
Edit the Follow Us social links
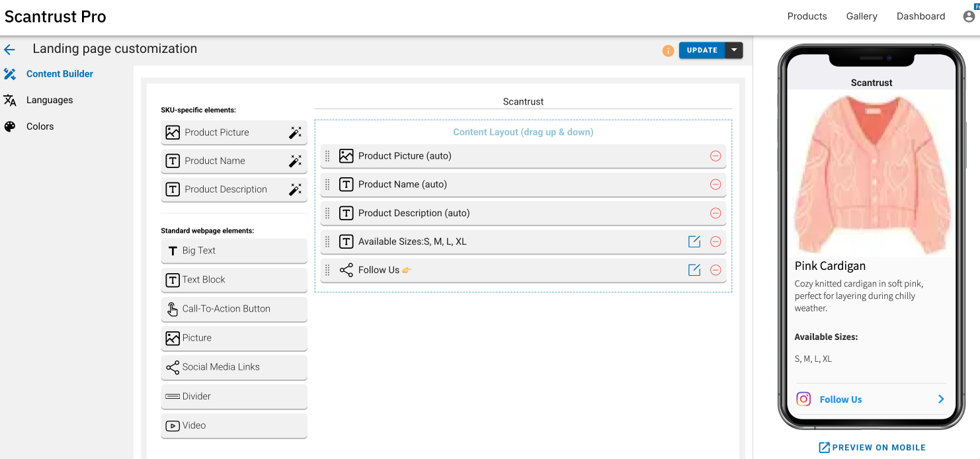694,270
